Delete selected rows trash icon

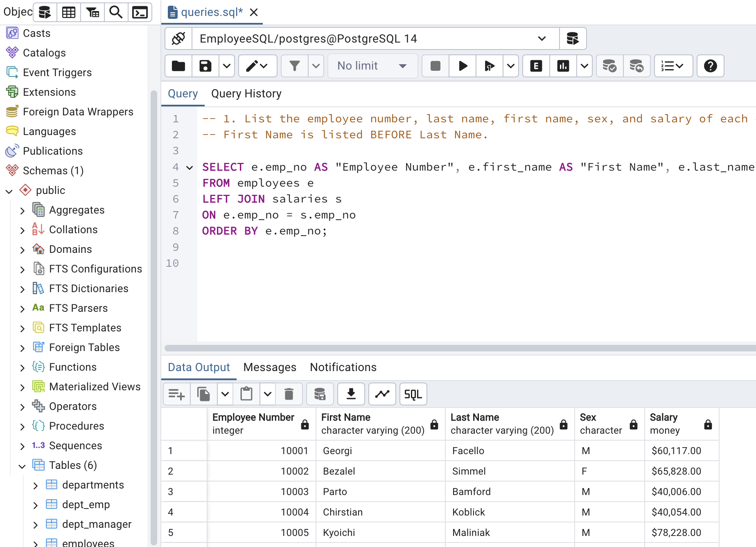(289, 394)
